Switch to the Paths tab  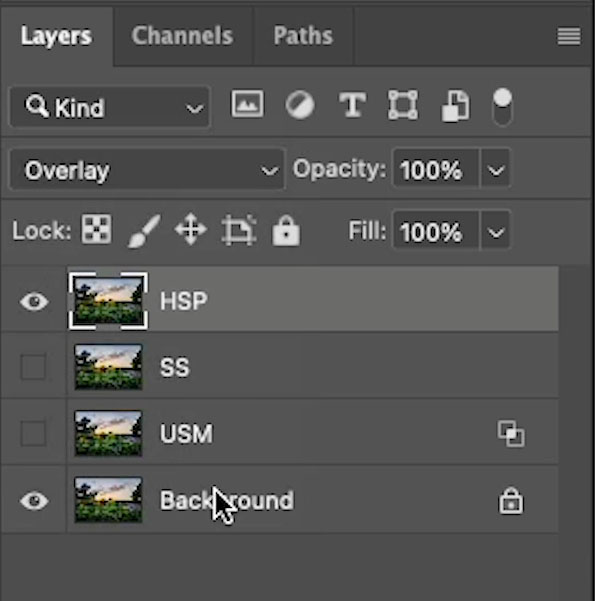tap(303, 36)
